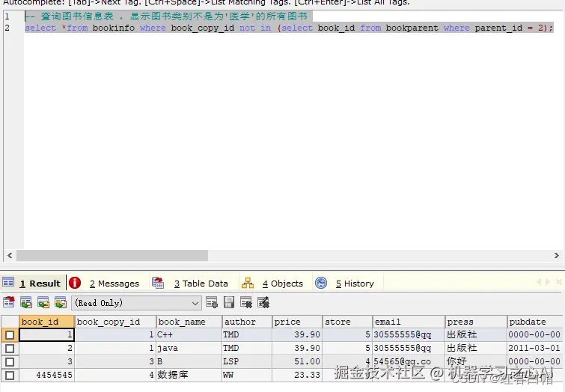Open the (Read Only) mode dropdown

coord(136,303)
